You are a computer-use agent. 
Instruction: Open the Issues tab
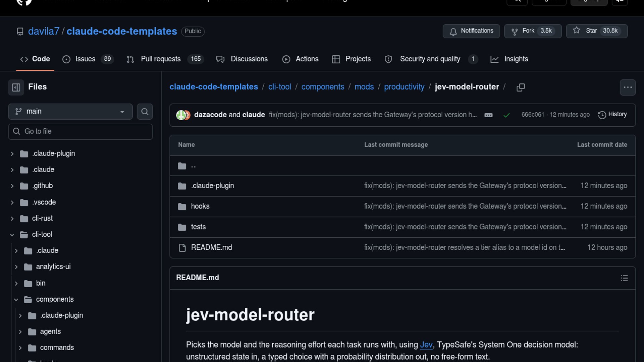[x=88, y=59]
